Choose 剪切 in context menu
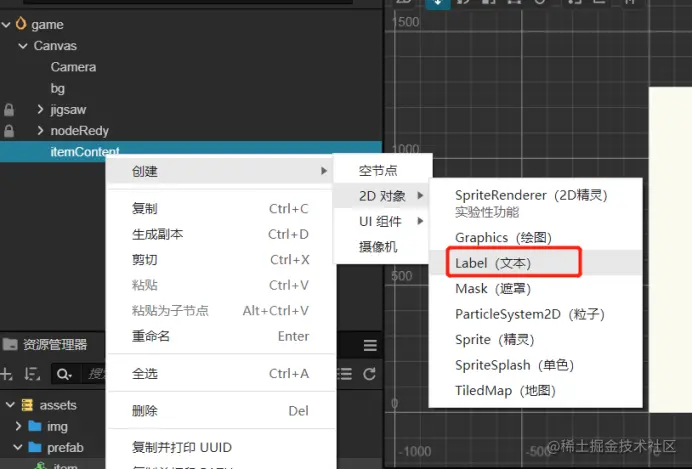 (219, 260)
